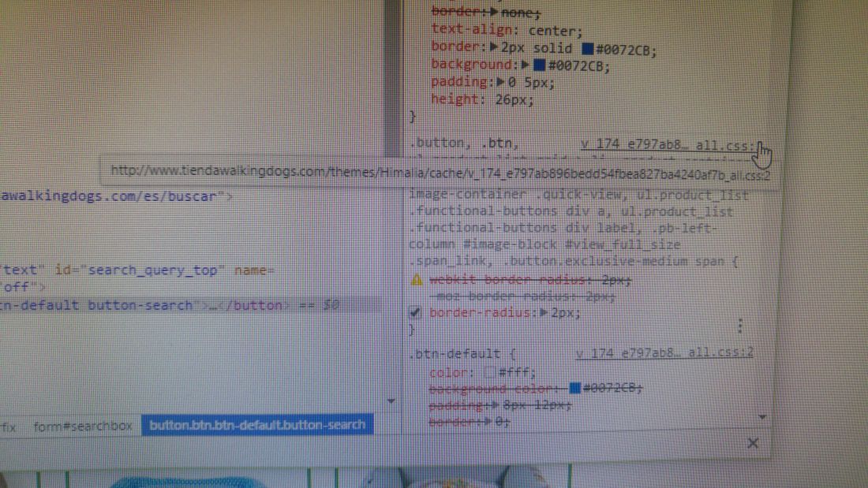Click the warning icon beside webkit-border-radius
The width and height of the screenshot is (868, 488).
[417, 280]
